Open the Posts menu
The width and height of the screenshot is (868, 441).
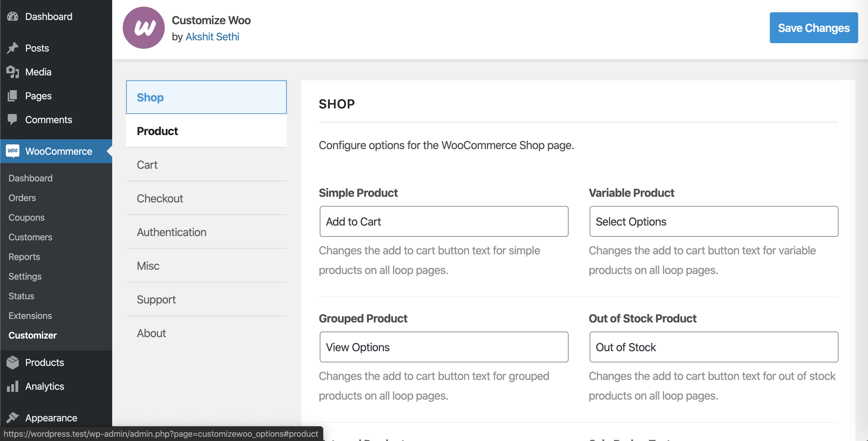[56, 48]
